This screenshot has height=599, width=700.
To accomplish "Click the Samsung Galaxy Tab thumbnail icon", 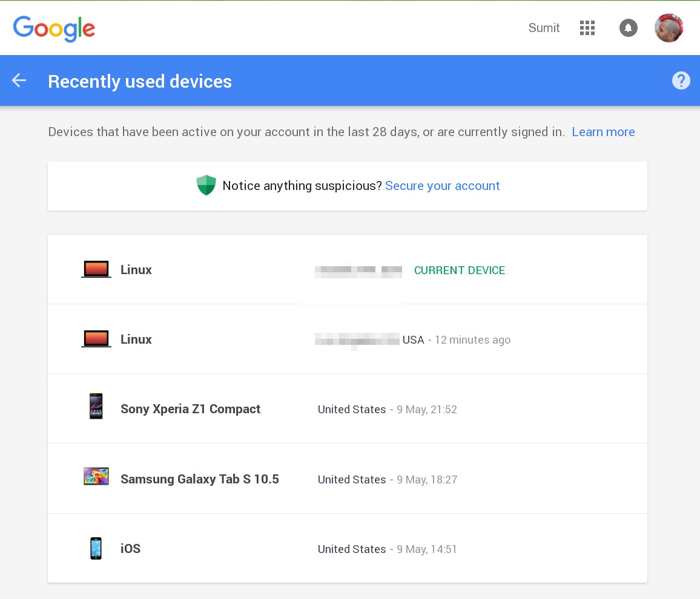I will (x=96, y=476).
